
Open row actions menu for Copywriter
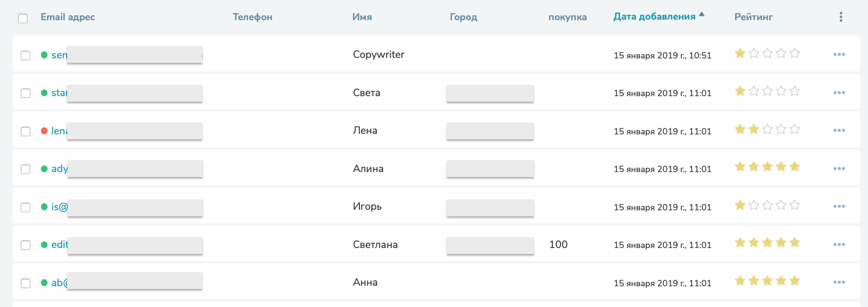[839, 55]
